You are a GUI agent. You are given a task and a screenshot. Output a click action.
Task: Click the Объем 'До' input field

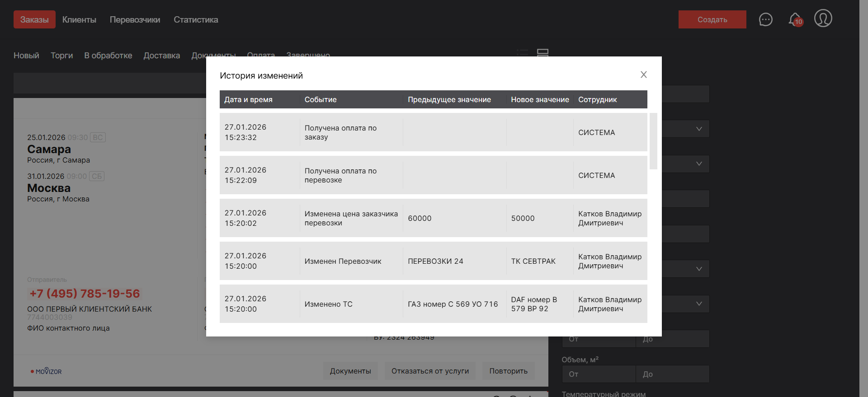point(672,374)
